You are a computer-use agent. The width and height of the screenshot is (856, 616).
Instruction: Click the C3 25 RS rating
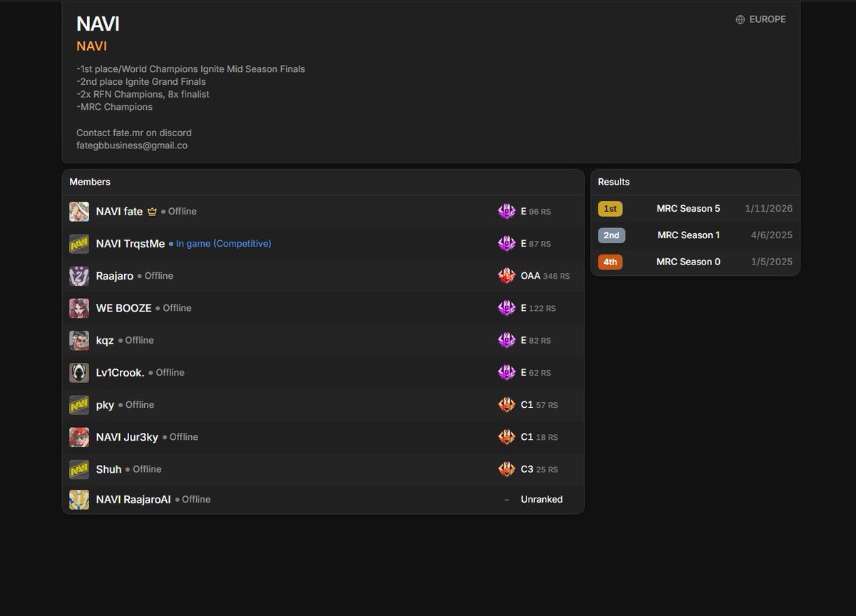[x=539, y=469]
